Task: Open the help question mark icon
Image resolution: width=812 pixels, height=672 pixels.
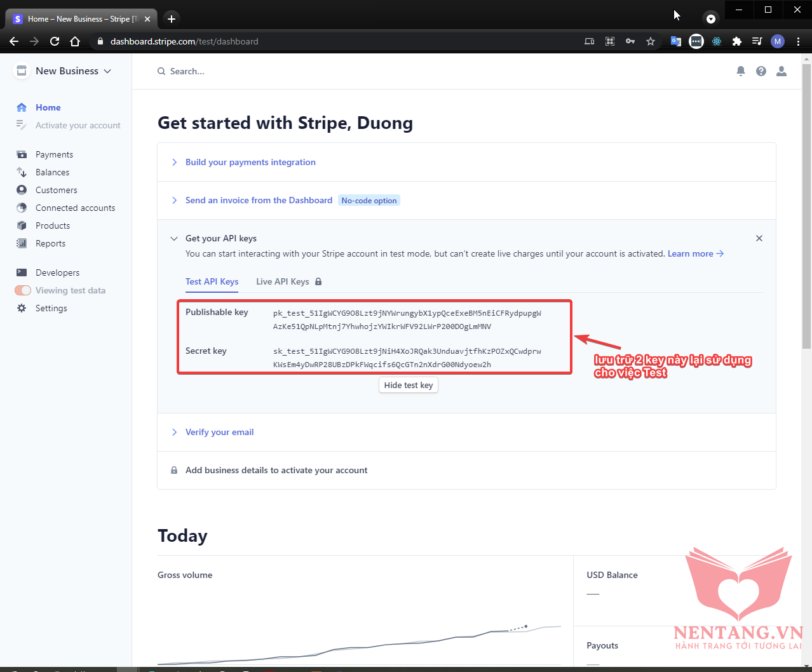Action: click(761, 71)
